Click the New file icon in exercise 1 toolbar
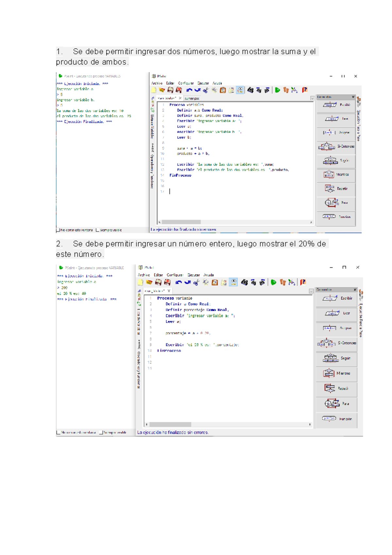Viewport: 392px width, 555px height. point(154,90)
